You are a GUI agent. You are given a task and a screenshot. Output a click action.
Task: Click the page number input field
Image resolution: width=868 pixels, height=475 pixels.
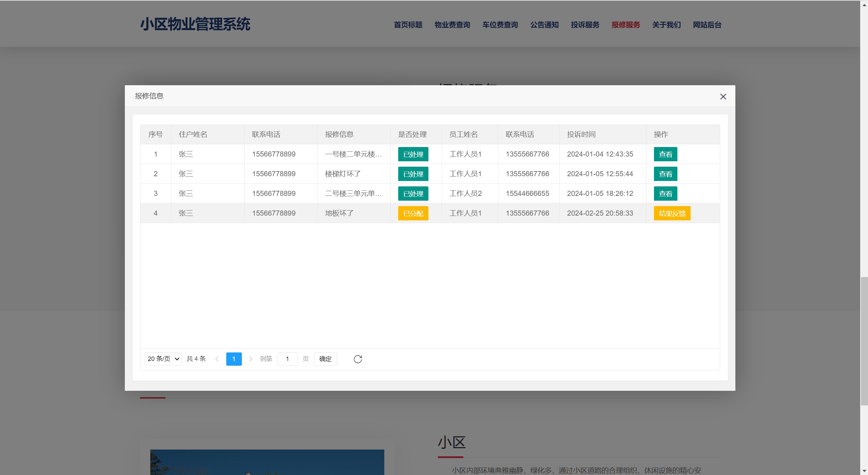click(x=287, y=359)
